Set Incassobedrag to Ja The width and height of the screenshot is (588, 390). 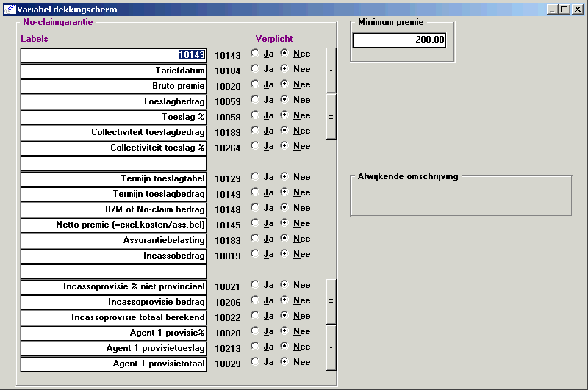(x=255, y=254)
